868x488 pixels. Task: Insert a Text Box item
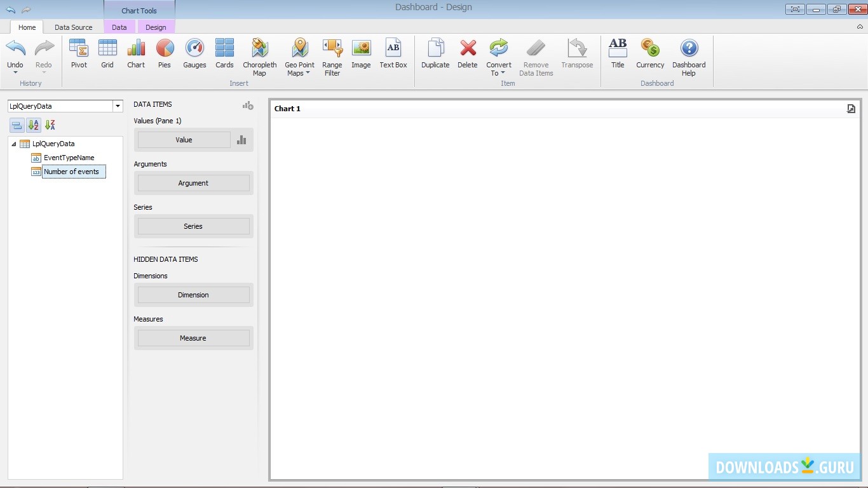pyautogui.click(x=393, y=53)
